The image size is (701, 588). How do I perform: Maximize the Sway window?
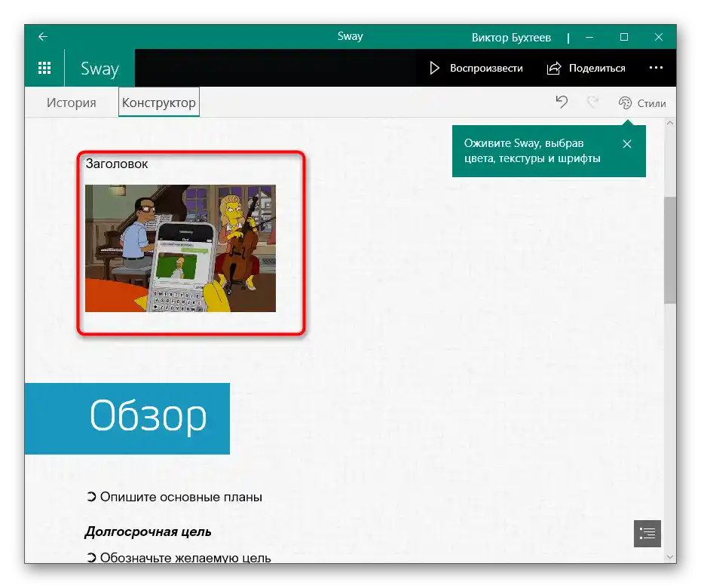click(624, 37)
